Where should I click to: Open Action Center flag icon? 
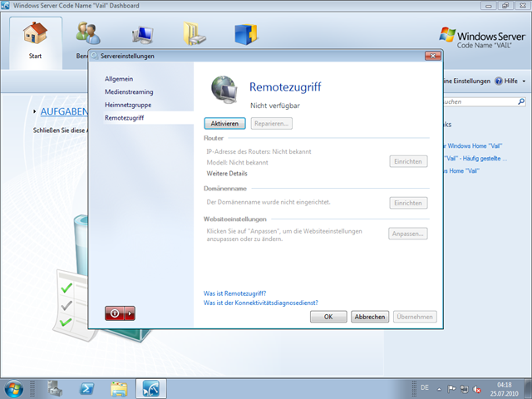click(451, 389)
